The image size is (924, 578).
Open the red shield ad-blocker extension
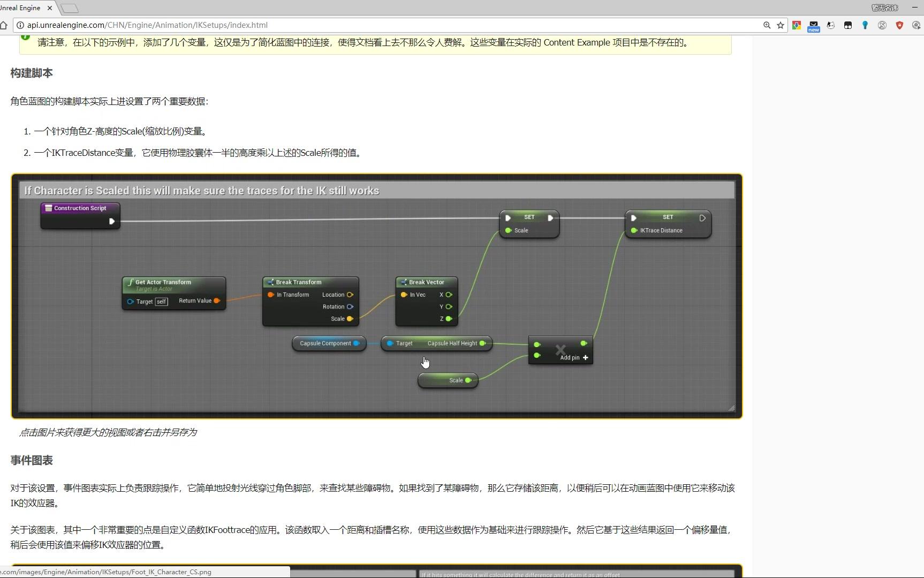pyautogui.click(x=899, y=25)
